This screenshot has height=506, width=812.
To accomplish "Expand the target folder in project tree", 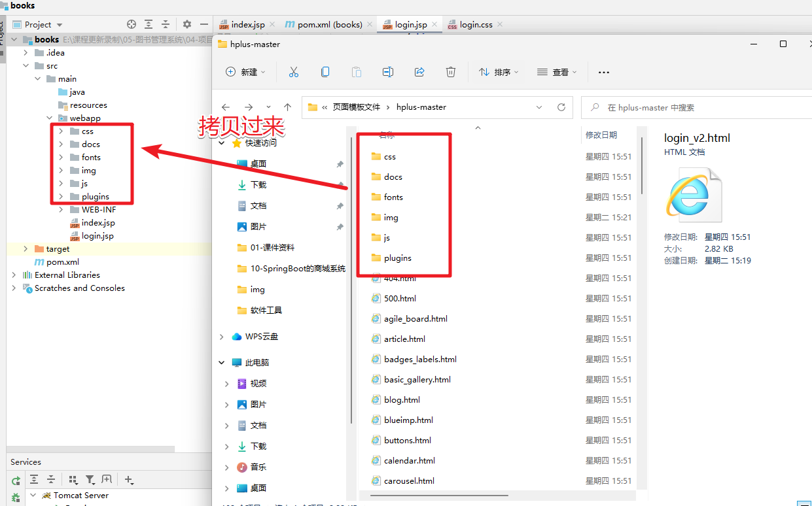I will (x=26, y=249).
